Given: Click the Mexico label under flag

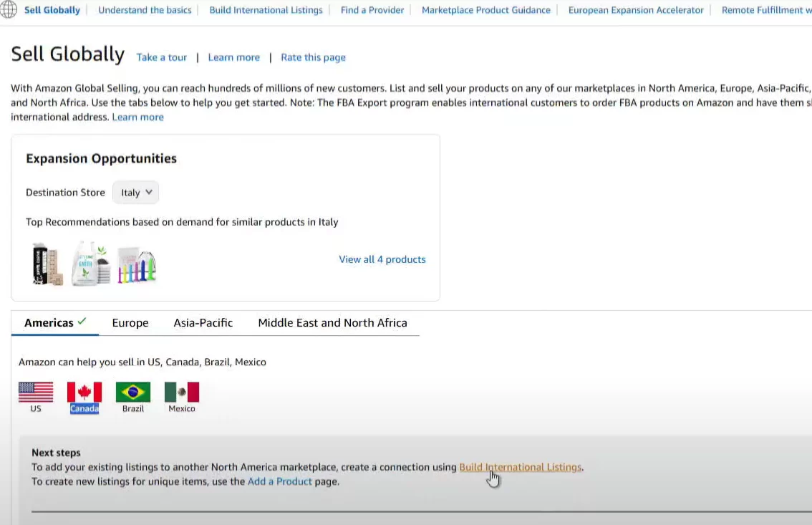Looking at the screenshot, I should point(182,408).
